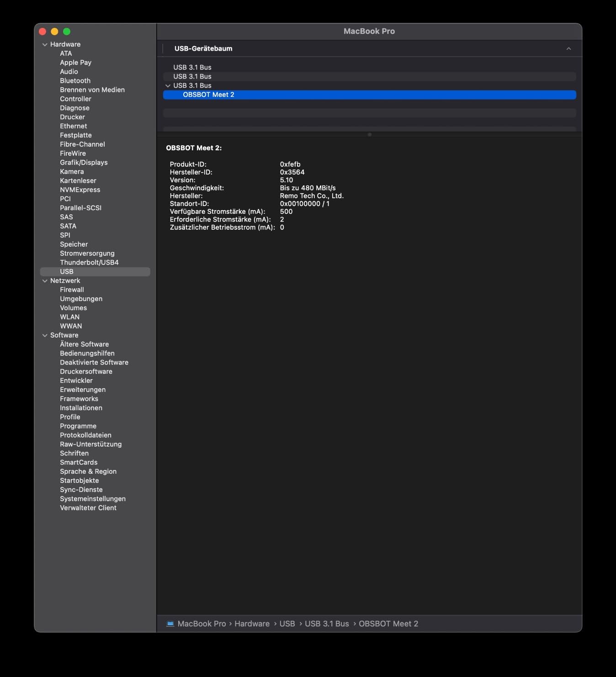Click Hardware in the bottom path bar
Image resolution: width=616 pixels, height=677 pixels.
click(252, 624)
